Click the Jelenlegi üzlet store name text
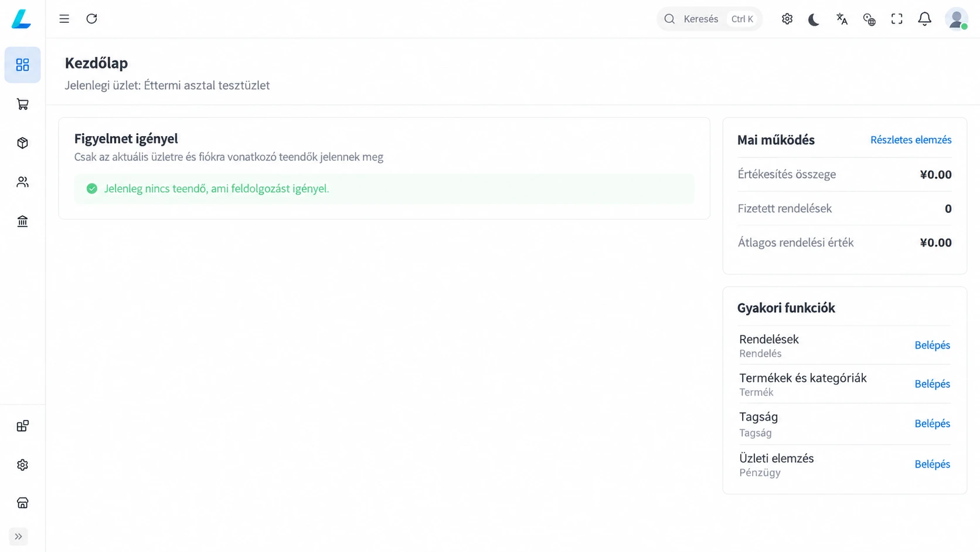This screenshot has height=552, width=980. coord(167,85)
